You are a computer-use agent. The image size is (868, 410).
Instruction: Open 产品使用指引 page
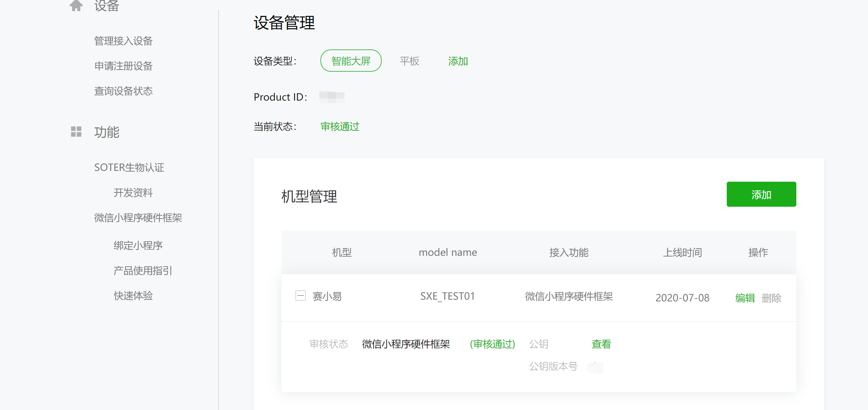coord(143,271)
